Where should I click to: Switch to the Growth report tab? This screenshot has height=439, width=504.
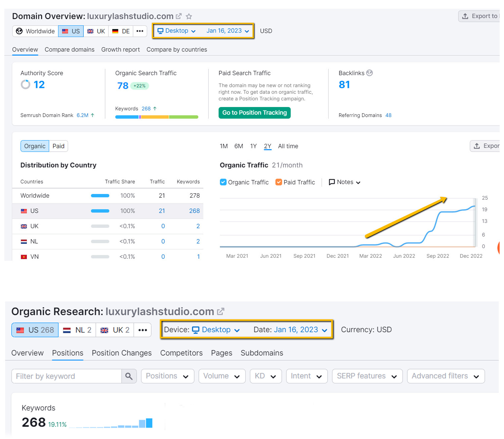click(120, 50)
